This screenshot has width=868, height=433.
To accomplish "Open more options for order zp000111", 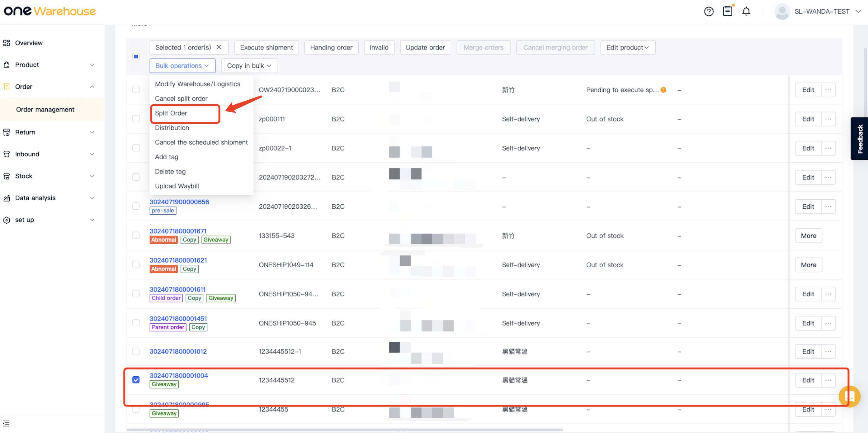I will tap(828, 119).
